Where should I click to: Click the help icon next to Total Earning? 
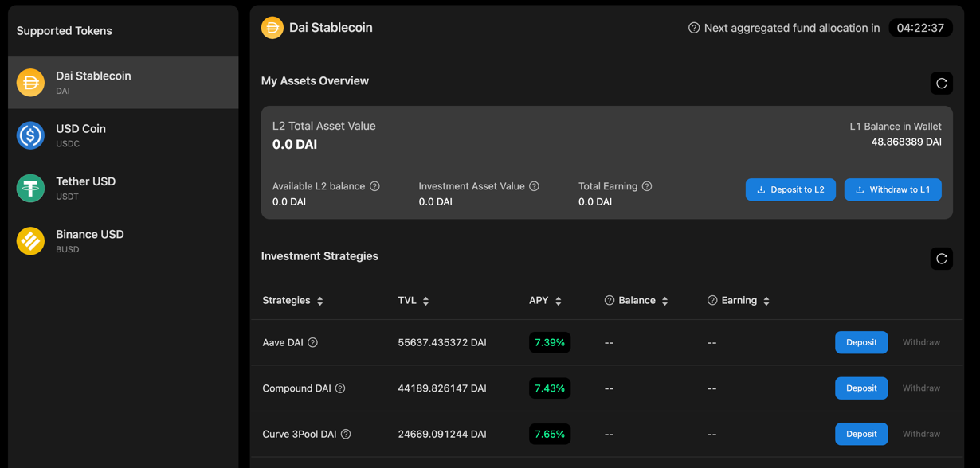(x=647, y=186)
